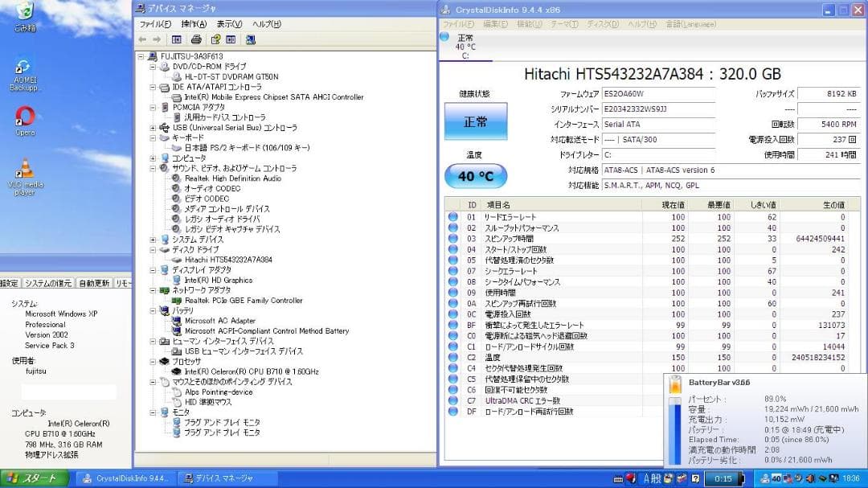This screenshot has height=488, width=868.
Task: Click the 項目名 column header
Action: pos(562,205)
